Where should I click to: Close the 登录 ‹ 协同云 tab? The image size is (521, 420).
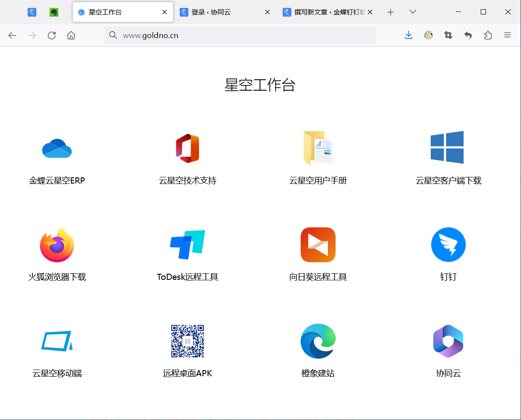point(267,12)
